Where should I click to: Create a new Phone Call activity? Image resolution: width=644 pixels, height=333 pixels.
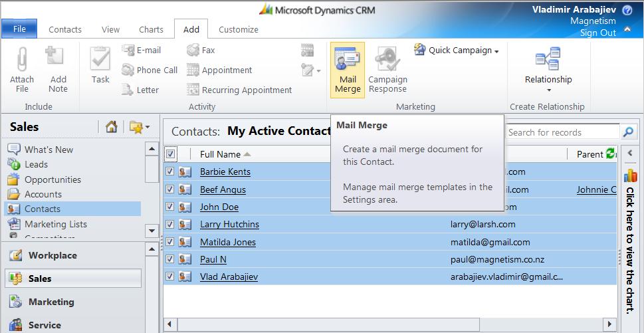(150, 70)
